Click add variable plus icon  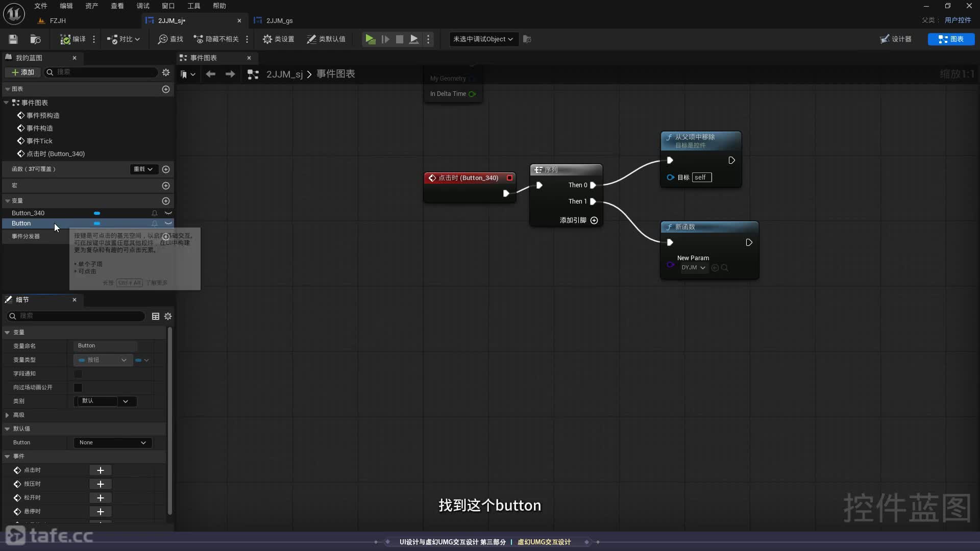click(x=166, y=201)
